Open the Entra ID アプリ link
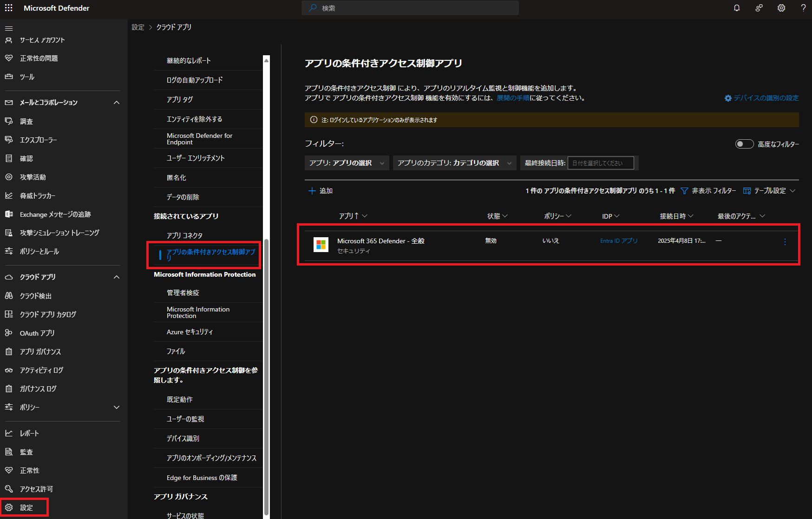 [619, 241]
